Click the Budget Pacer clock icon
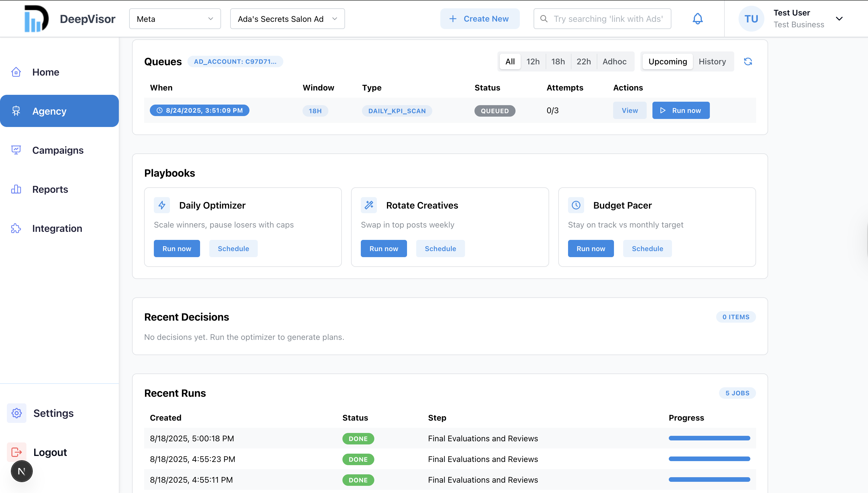 pos(576,205)
